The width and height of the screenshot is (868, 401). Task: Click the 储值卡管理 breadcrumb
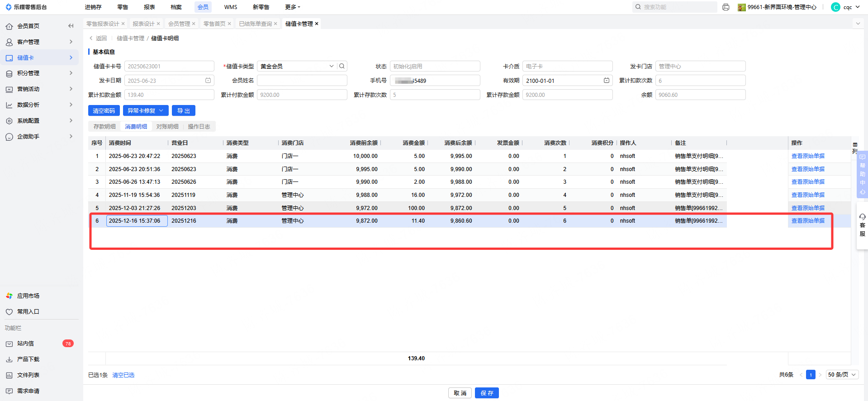[130, 38]
